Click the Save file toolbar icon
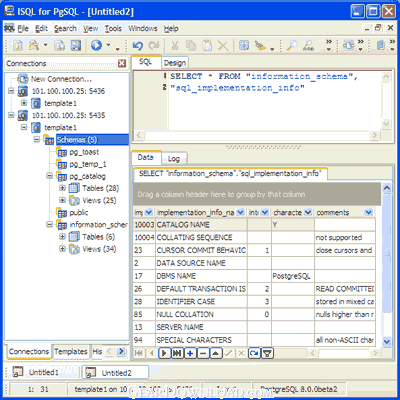 [x=76, y=45]
